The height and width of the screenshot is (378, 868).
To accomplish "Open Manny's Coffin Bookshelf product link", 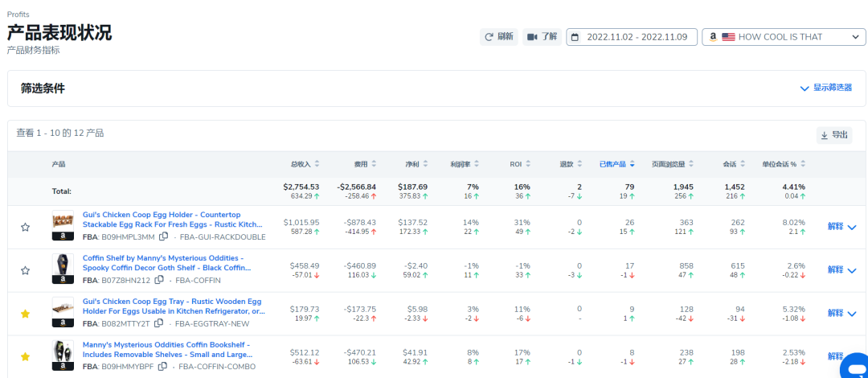I will click(166, 349).
